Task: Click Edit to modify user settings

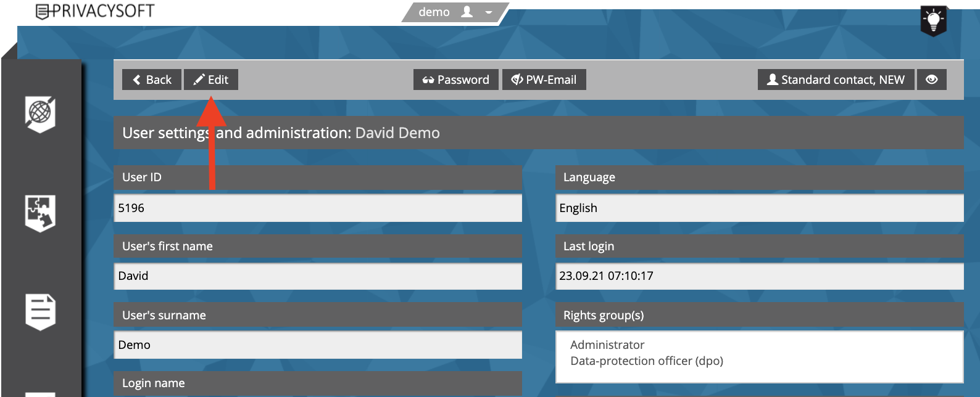Action: click(x=211, y=80)
